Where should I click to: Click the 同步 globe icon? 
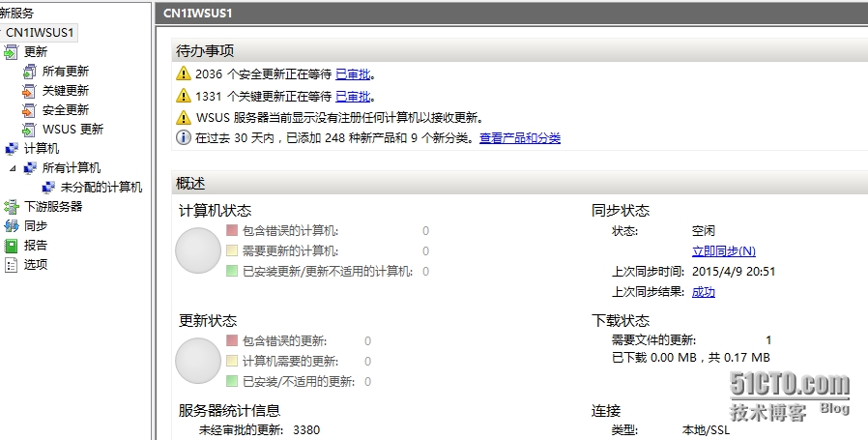(11, 226)
